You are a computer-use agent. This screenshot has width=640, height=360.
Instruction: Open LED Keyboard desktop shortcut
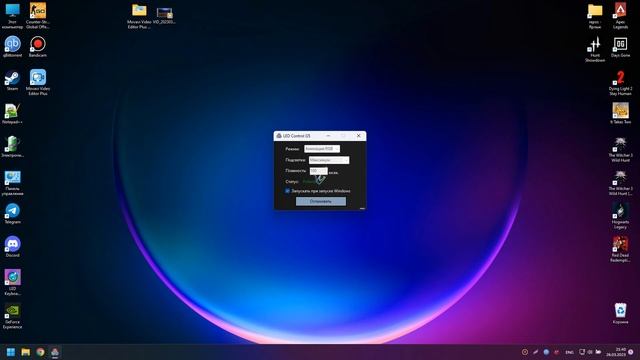click(x=12, y=282)
